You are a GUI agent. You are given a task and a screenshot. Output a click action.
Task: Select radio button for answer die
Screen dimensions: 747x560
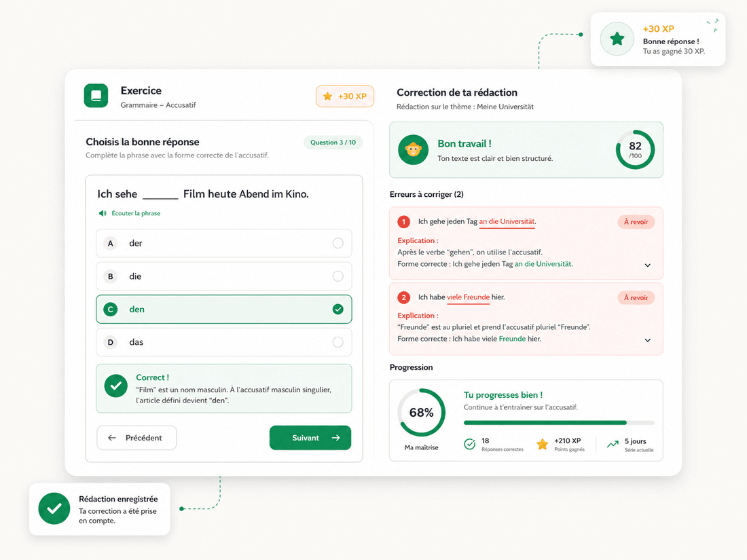click(x=338, y=276)
